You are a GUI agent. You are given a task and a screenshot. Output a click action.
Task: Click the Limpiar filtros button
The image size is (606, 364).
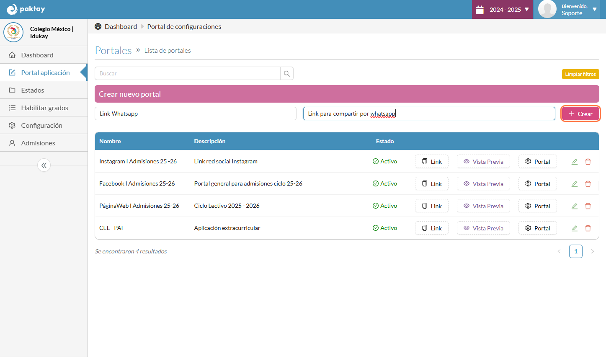coord(580,74)
